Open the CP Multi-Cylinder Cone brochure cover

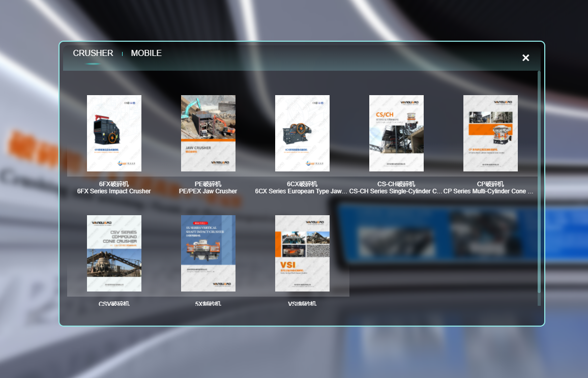490,133
